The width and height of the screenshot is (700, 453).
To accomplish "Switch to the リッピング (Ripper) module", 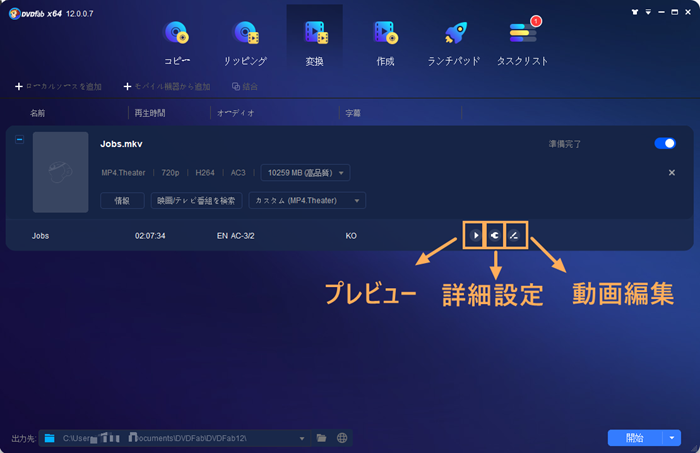I will 245,40.
